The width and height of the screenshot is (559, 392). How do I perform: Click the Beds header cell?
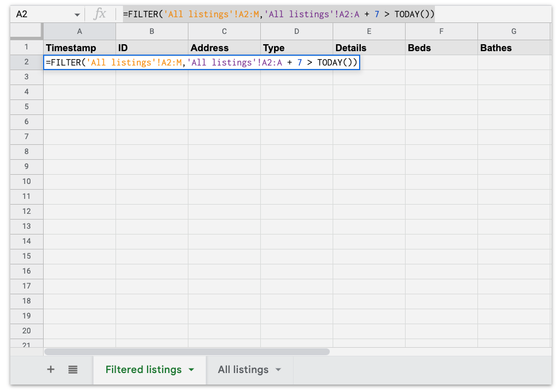[x=441, y=48]
